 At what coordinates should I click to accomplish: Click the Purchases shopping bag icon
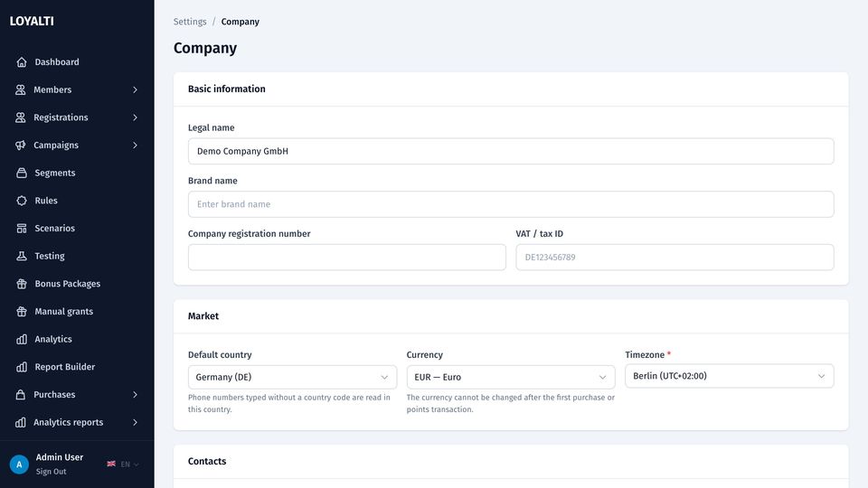point(21,395)
